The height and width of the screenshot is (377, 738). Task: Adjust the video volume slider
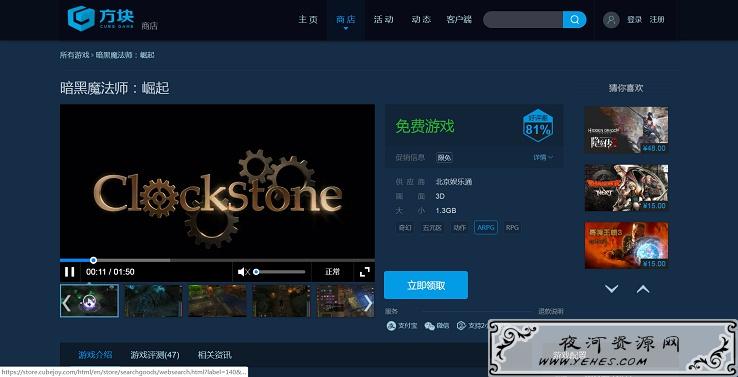pos(280,272)
